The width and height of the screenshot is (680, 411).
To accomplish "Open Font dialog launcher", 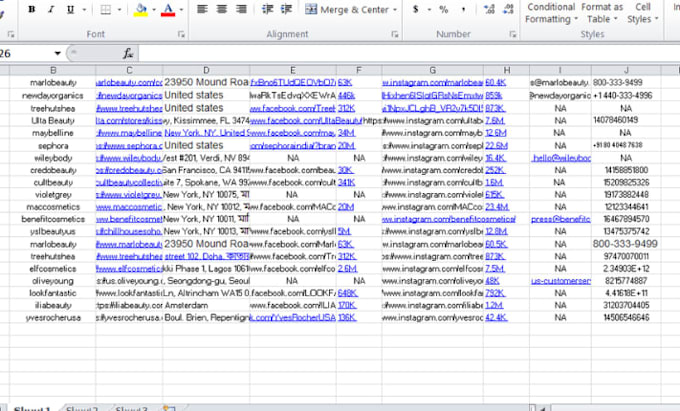I will (181, 34).
